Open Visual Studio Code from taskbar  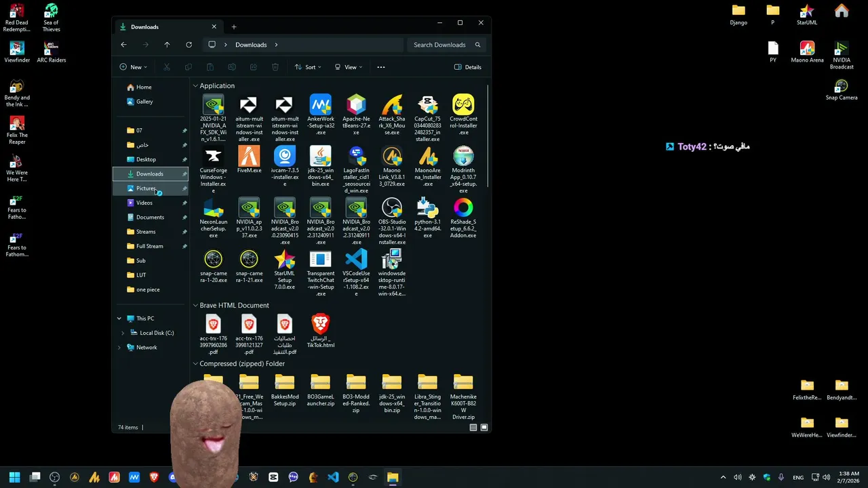333,477
